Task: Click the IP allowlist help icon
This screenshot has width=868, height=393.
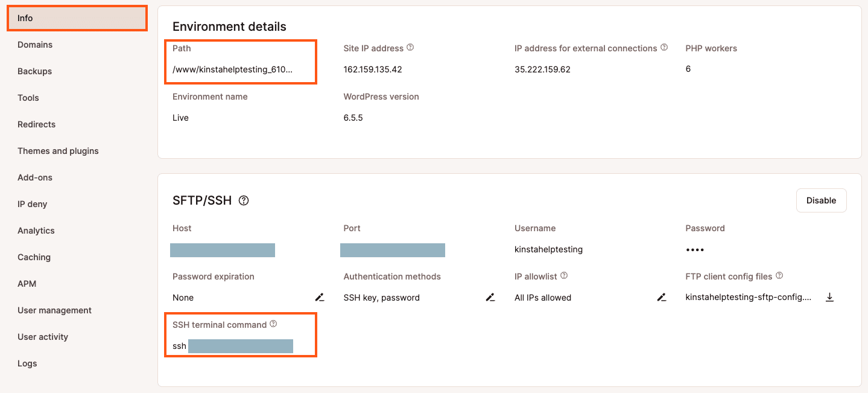Action: pos(563,275)
